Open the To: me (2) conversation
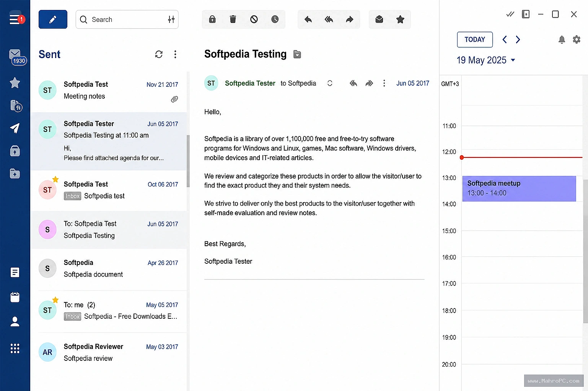This screenshot has width=588, height=391. (109, 311)
